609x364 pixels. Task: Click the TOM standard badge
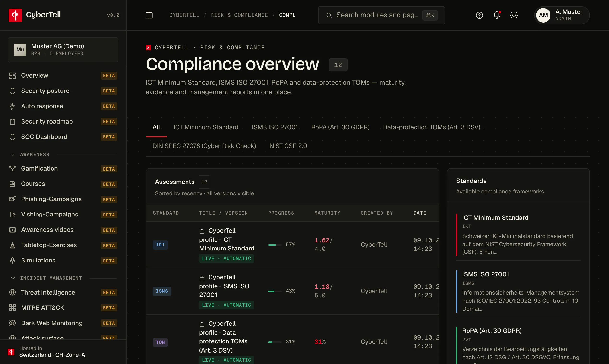click(x=160, y=342)
